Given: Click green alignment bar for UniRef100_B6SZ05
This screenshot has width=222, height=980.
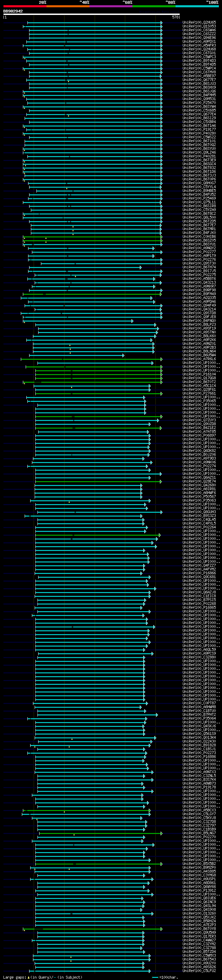Looking at the screenshot, I should (x=93, y=241).
